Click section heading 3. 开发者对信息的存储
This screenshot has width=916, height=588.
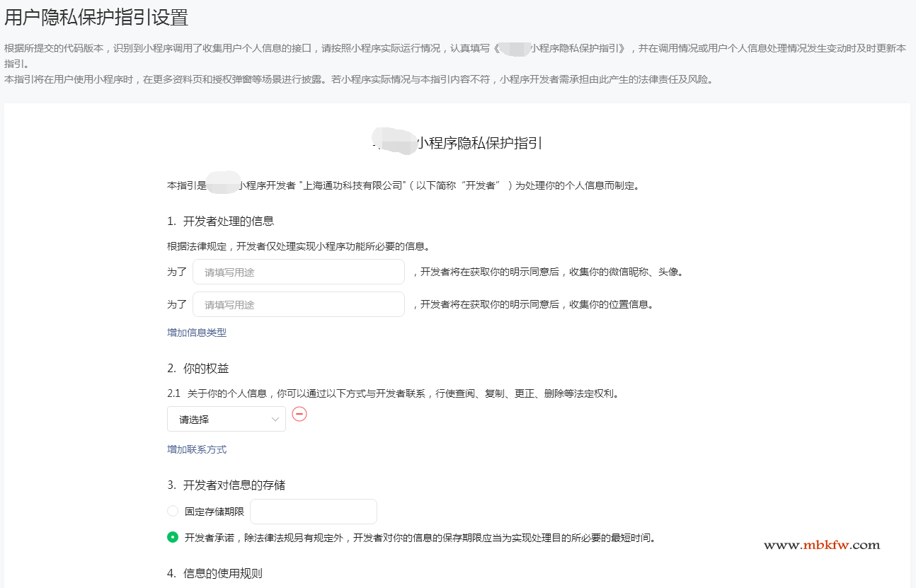(226, 485)
